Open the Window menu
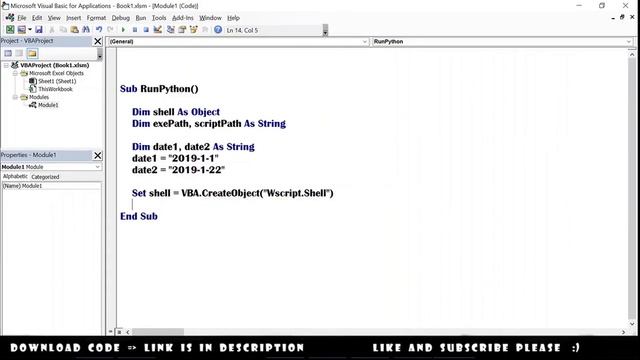This screenshot has width=640, height=360. pyautogui.click(x=210, y=18)
